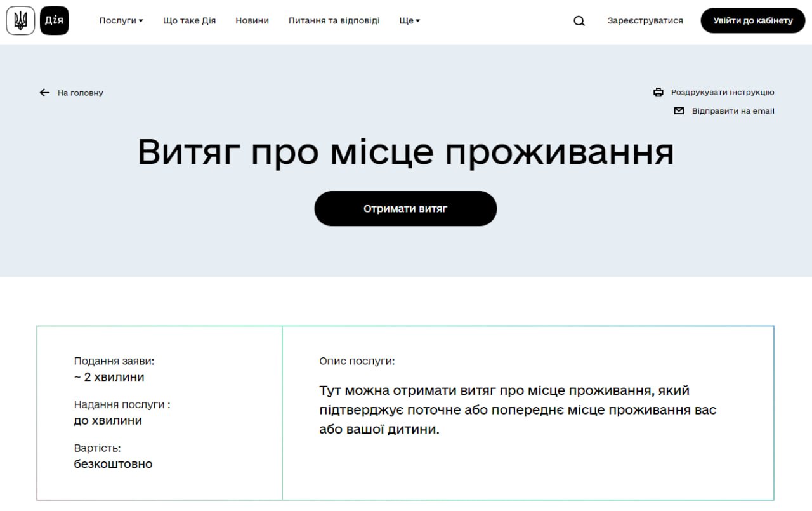Screen dimensions: 812x511
Task: Open the Що таке Дія menu item
Action: pyautogui.click(x=189, y=20)
